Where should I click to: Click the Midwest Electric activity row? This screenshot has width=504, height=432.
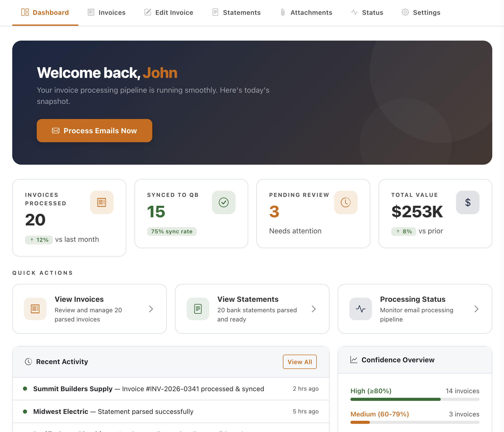point(171,411)
